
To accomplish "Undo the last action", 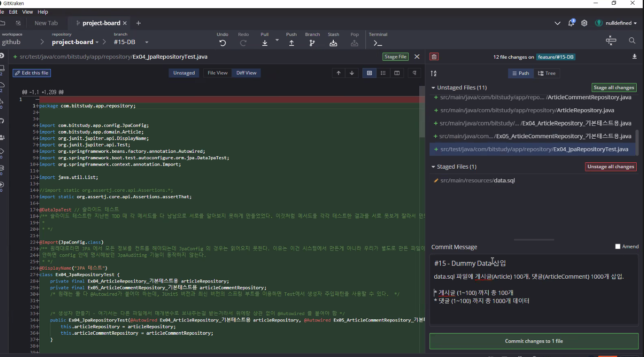I will point(223,39).
